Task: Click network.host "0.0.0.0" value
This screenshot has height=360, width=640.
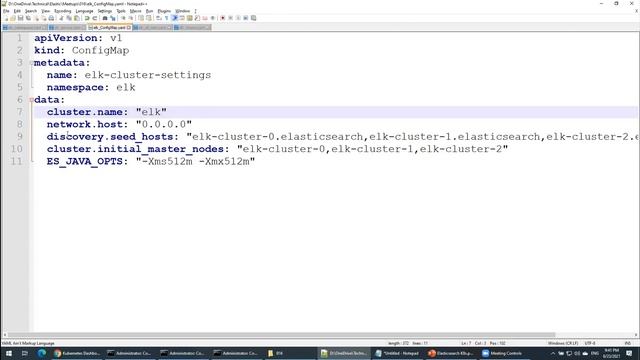Action: 164,124
